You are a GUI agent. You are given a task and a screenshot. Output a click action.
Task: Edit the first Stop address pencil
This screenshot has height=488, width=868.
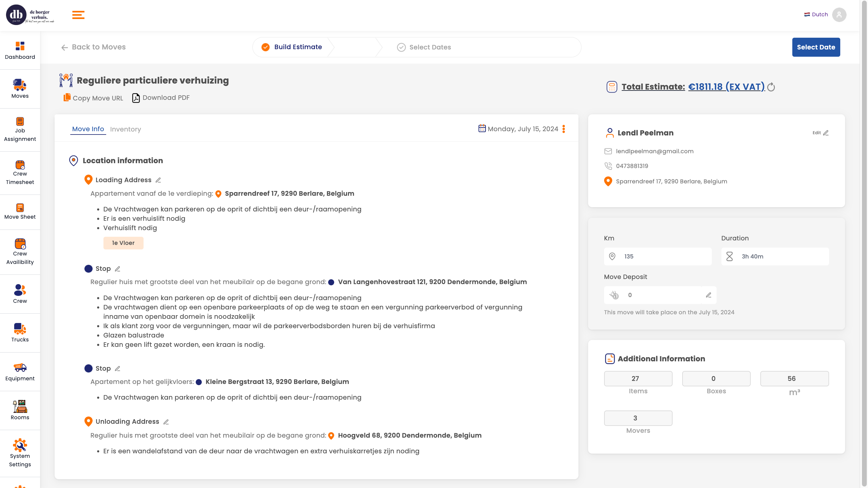(x=117, y=269)
